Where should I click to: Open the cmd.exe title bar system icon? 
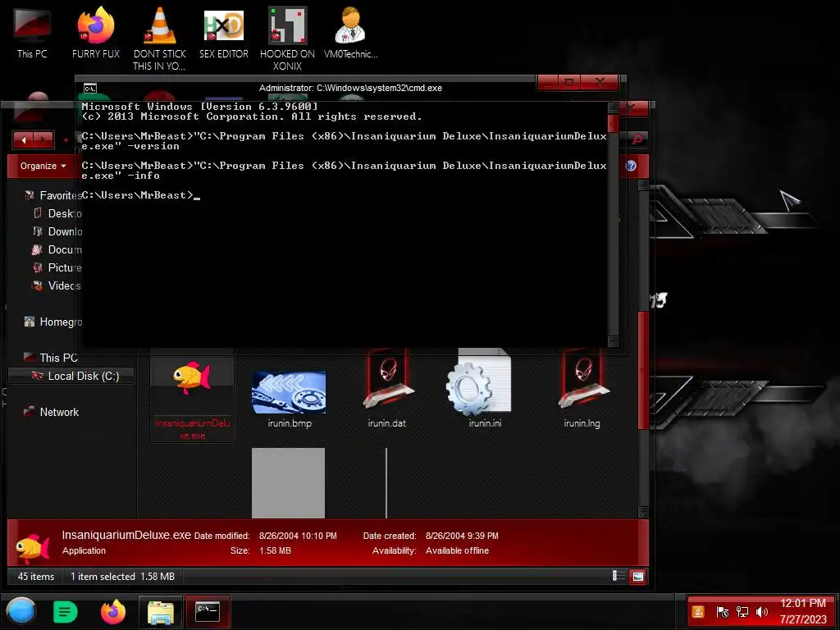coord(90,89)
